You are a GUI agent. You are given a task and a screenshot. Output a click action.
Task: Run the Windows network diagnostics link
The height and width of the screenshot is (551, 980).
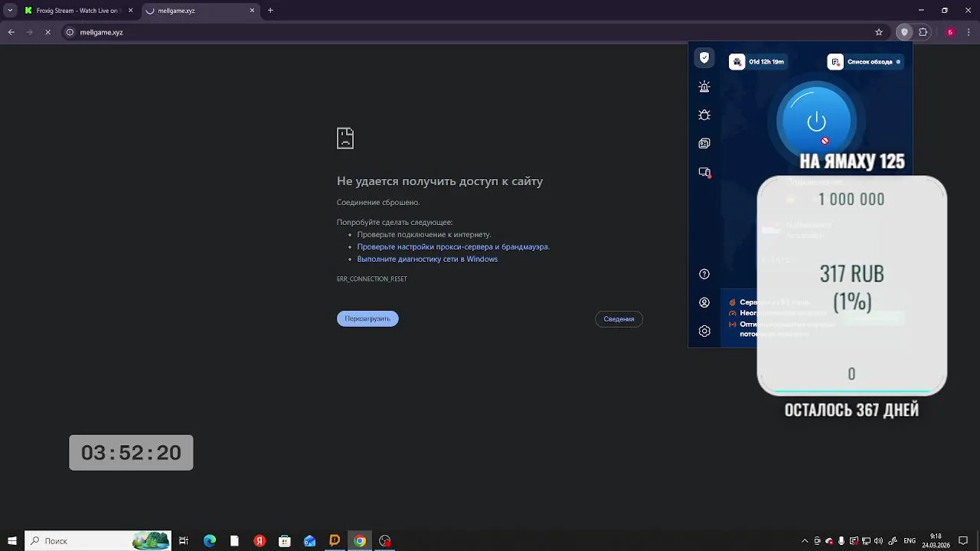pos(427,259)
